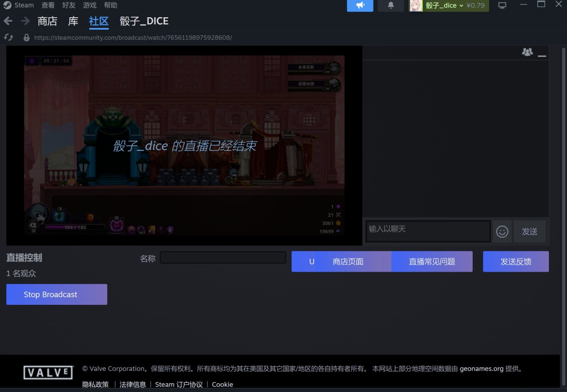Image resolution: width=567 pixels, height=392 pixels.
Task: Click the padlock security icon
Action: pos(27,38)
